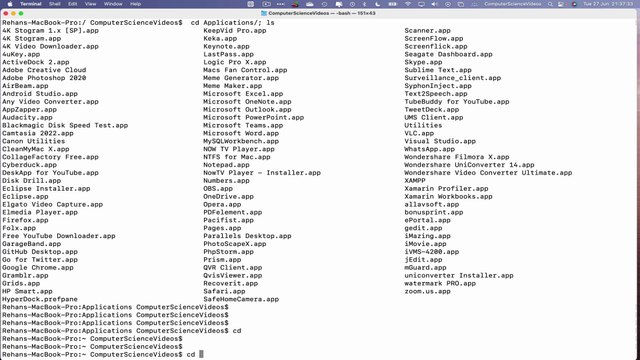Viewport: 640px width, 360px height.
Task: Click the 'Keynote.app' entry
Action: [x=227, y=46]
